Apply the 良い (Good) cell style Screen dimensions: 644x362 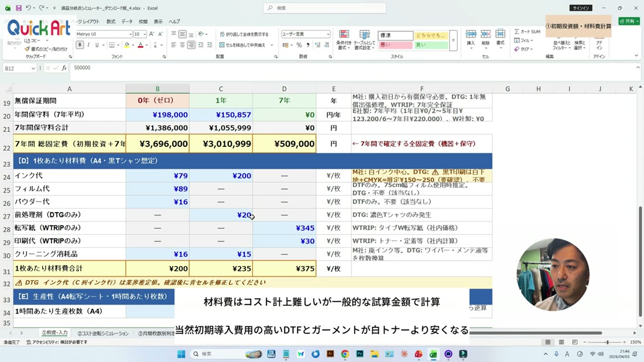click(x=431, y=45)
